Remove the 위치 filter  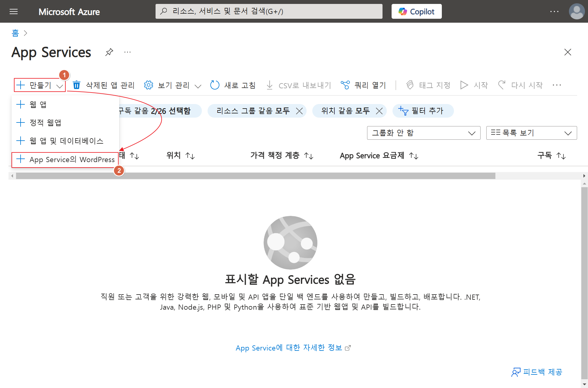pos(379,111)
